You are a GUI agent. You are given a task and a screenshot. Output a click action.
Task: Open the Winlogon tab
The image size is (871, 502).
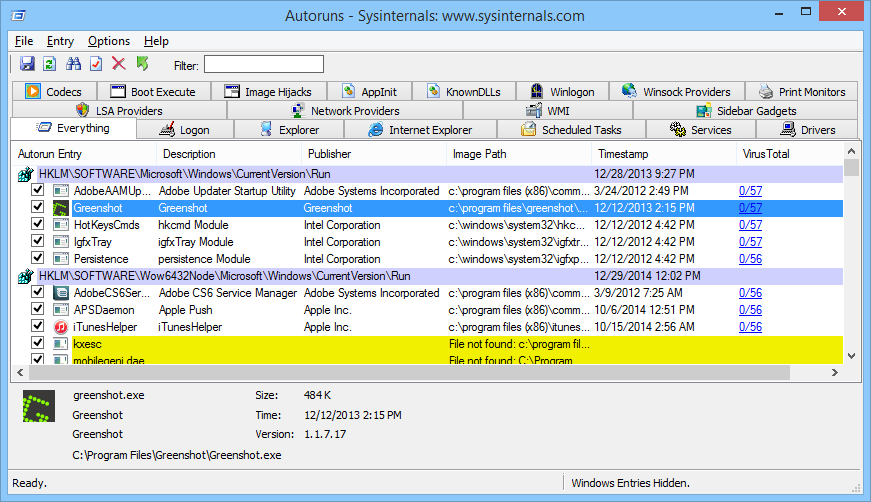point(562,92)
